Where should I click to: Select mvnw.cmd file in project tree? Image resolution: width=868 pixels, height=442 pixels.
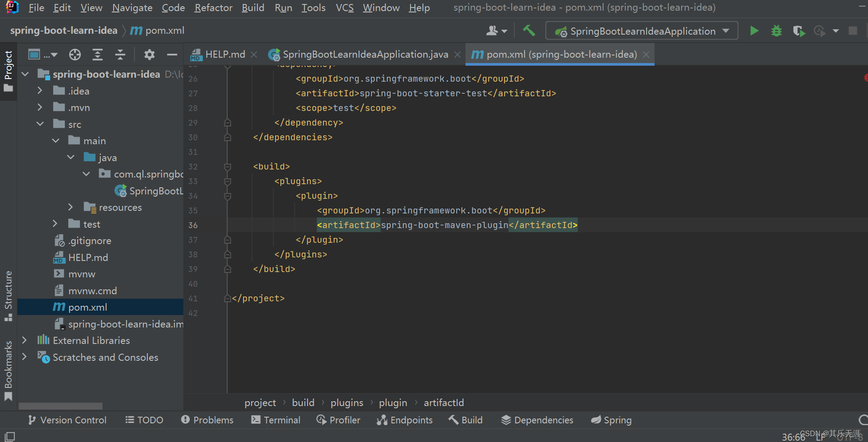pyautogui.click(x=86, y=291)
